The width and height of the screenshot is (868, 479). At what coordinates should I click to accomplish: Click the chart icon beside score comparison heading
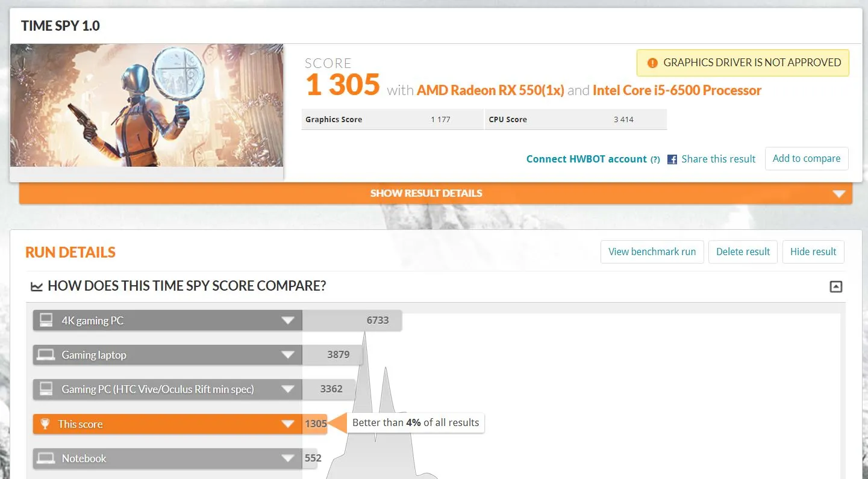click(37, 286)
